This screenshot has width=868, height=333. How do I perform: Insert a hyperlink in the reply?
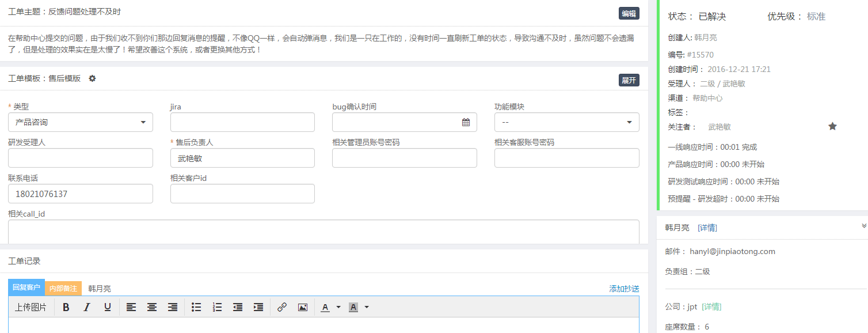click(282, 307)
